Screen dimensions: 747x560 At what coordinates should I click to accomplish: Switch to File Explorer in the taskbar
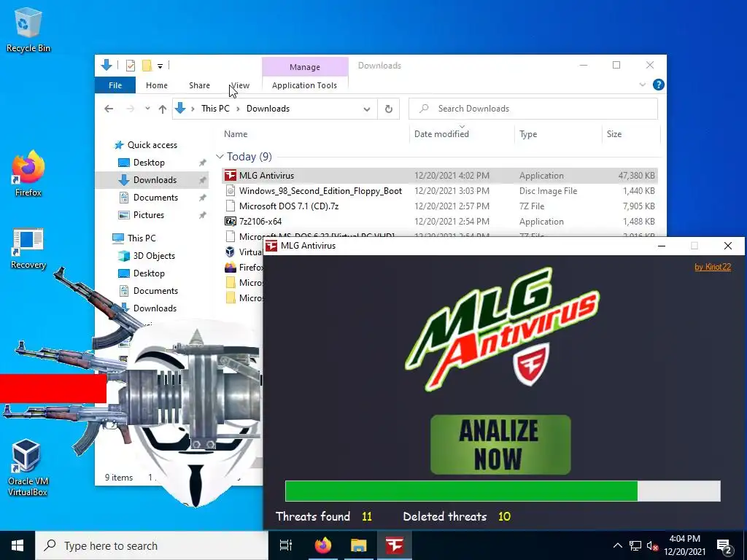click(x=359, y=545)
